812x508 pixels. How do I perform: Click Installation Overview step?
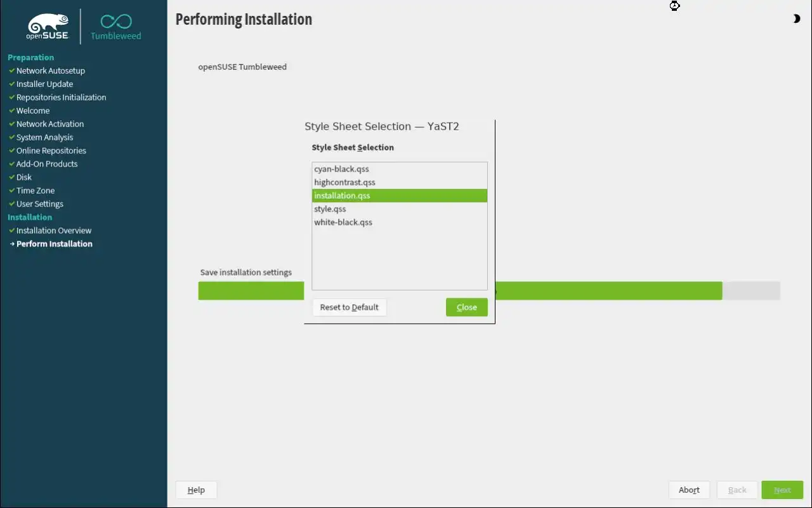(54, 231)
